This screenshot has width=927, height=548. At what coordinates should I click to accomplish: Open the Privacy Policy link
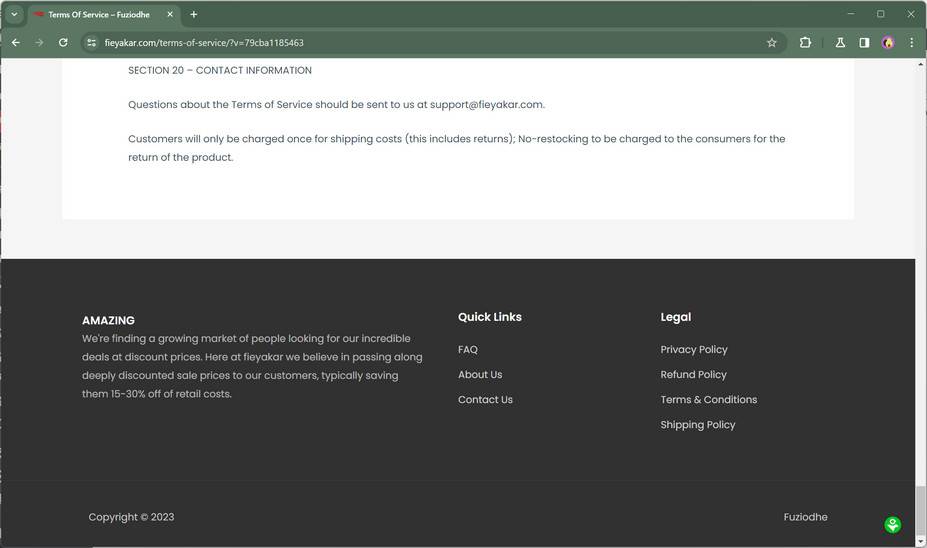(694, 350)
